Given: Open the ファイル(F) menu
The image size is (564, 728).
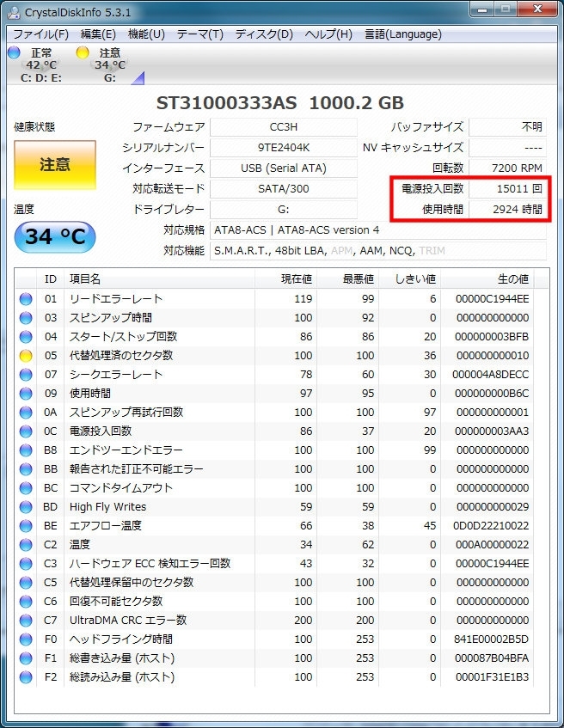Looking at the screenshot, I should (41, 34).
